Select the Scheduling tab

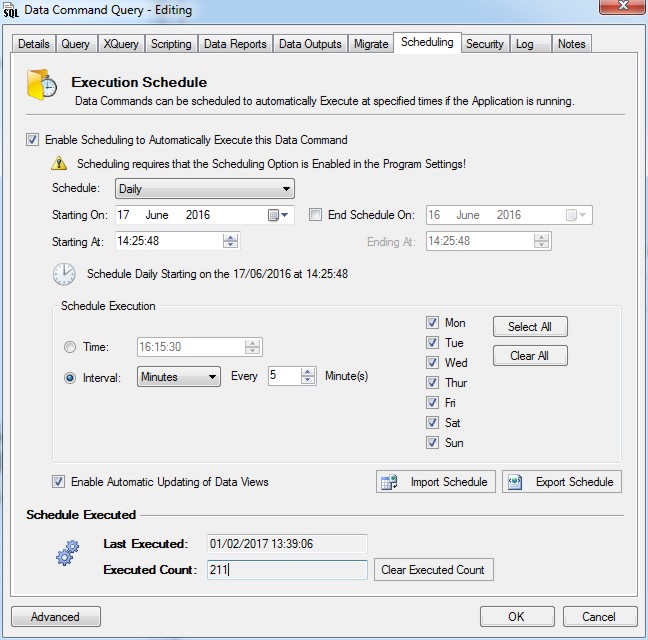427,42
